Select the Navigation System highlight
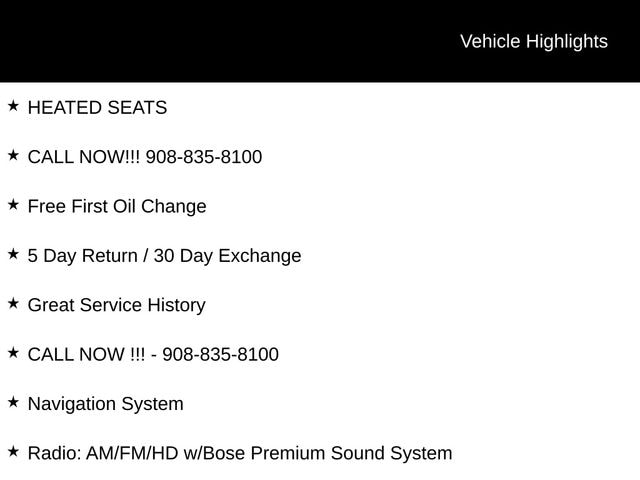The height and width of the screenshot is (480, 640). point(105,404)
